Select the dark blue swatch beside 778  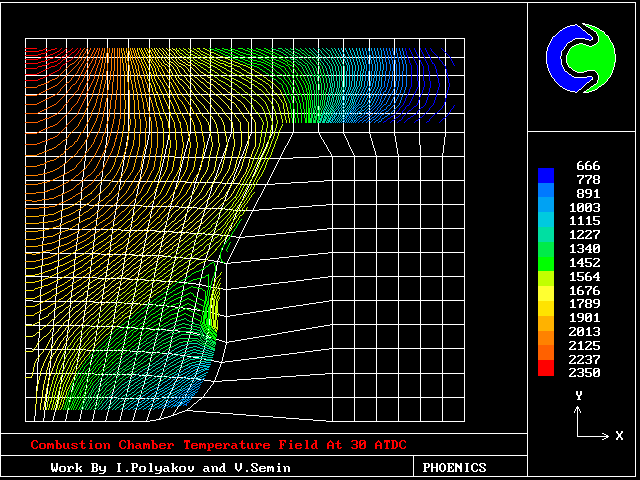tap(545, 176)
